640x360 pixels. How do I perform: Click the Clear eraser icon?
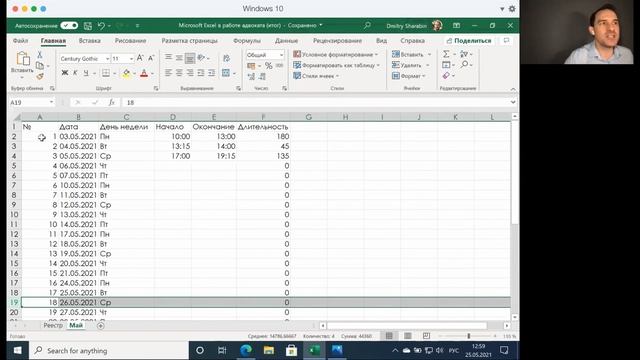point(446,76)
